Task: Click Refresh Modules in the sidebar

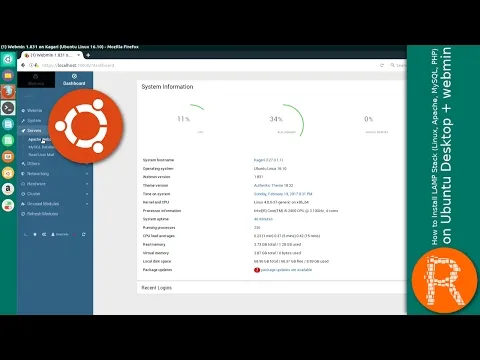Action: [x=42, y=214]
